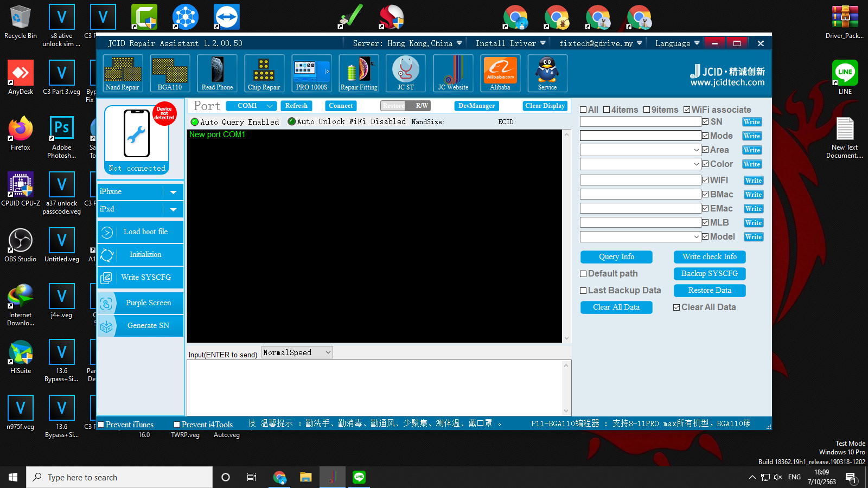Enable the Prevent iTunes checkbox

pyautogui.click(x=101, y=425)
